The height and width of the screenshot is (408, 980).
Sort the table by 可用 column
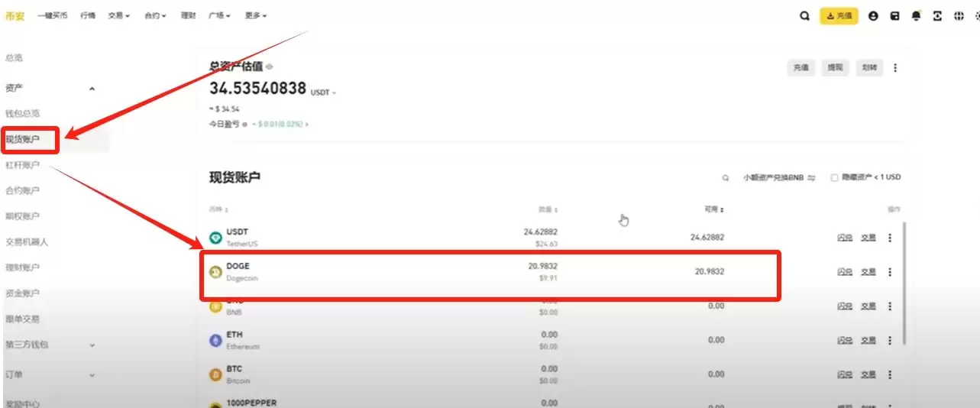713,209
